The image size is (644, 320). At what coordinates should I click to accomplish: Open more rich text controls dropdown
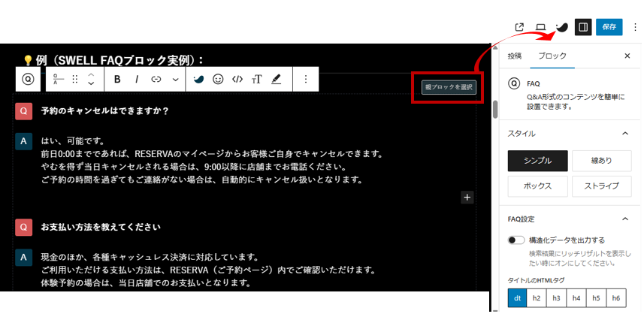click(175, 80)
